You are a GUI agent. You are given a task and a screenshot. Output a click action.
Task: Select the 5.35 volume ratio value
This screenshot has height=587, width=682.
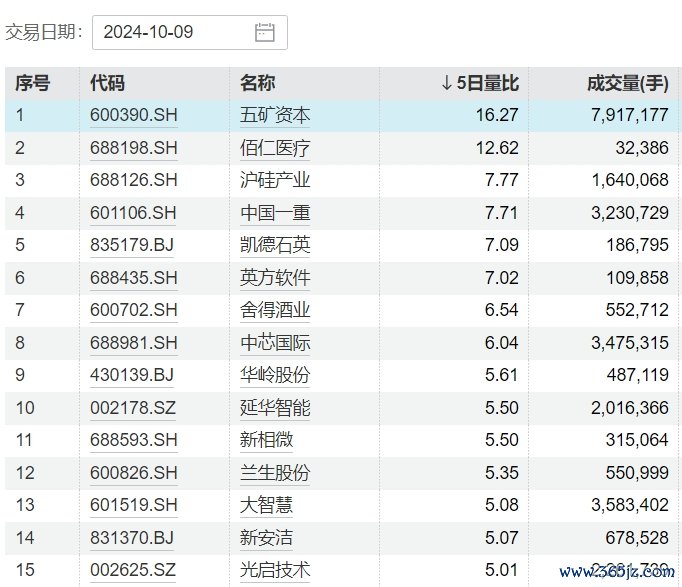[502, 473]
